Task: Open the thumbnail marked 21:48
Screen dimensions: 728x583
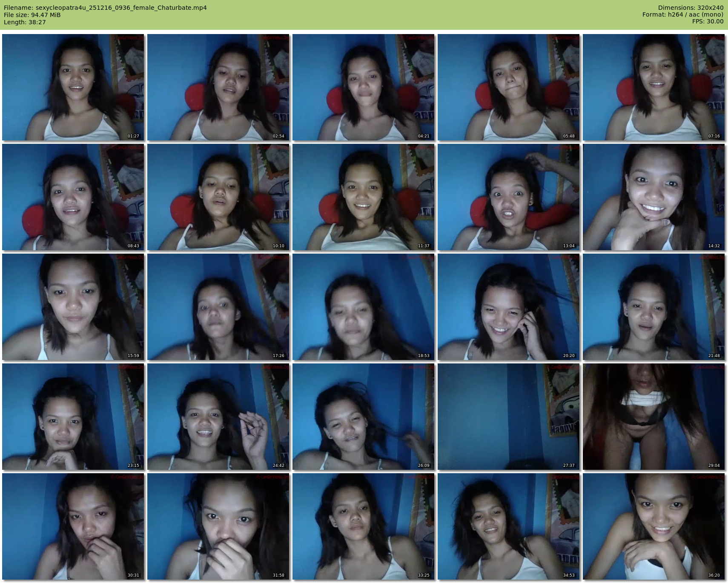Action: click(x=654, y=307)
